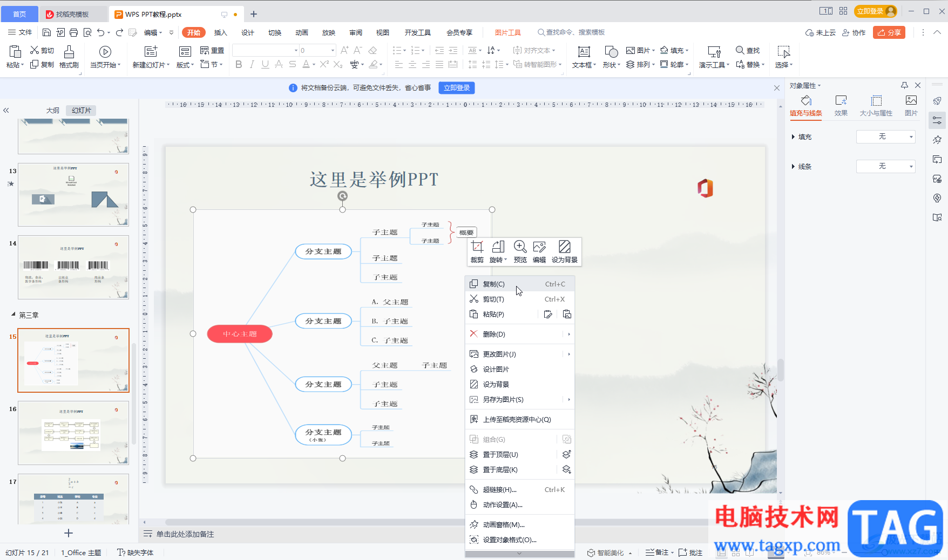The width and height of the screenshot is (948, 560).
Task: Toggle Underline formatting
Action: (x=265, y=65)
